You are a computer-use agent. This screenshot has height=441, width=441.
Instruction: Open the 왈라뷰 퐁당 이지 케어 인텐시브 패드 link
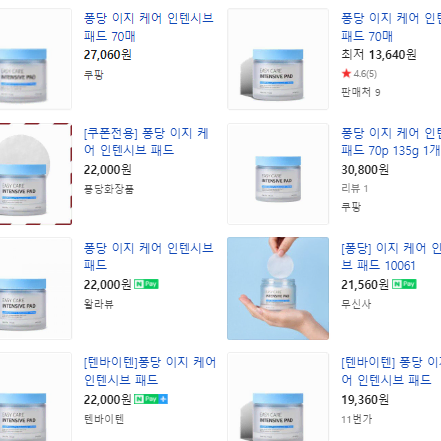pyautogui.click(x=148, y=256)
